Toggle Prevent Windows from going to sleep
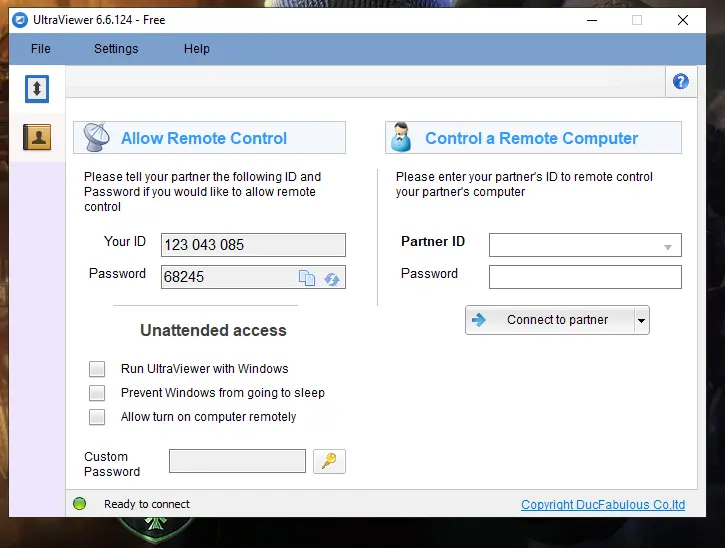This screenshot has width=725, height=548. (97, 393)
